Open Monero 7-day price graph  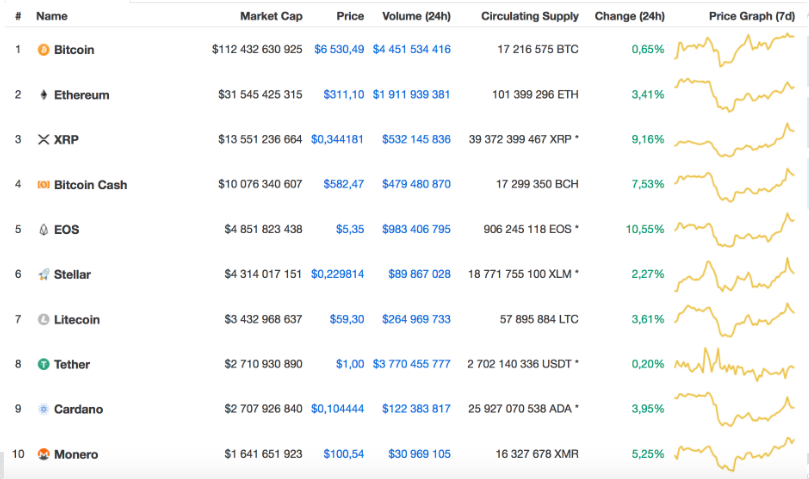(x=735, y=454)
